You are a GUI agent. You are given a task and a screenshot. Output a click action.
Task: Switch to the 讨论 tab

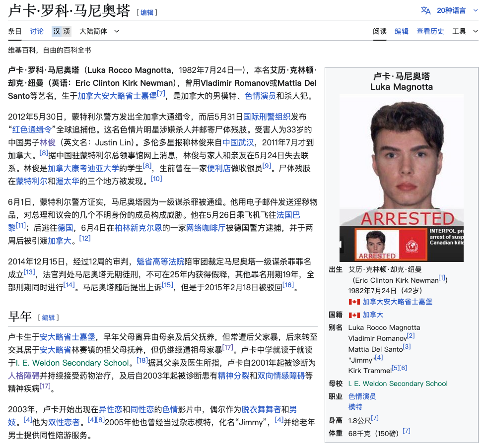click(x=37, y=31)
